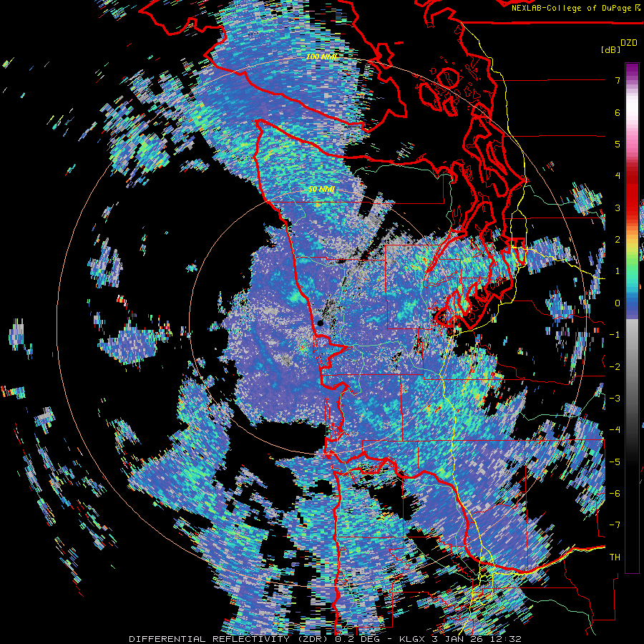Click the 50 NMI range ring label
Screen dimensions: 644x644
pyautogui.click(x=321, y=189)
